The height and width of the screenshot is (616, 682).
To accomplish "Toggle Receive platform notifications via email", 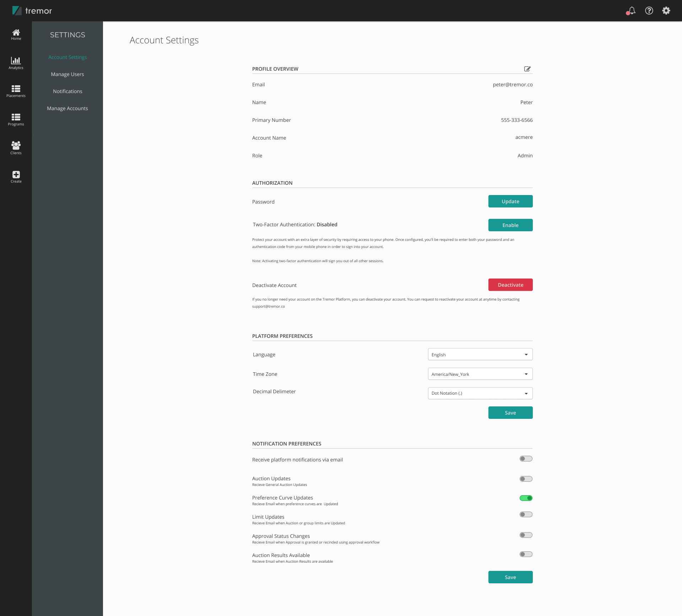I will click(x=526, y=459).
